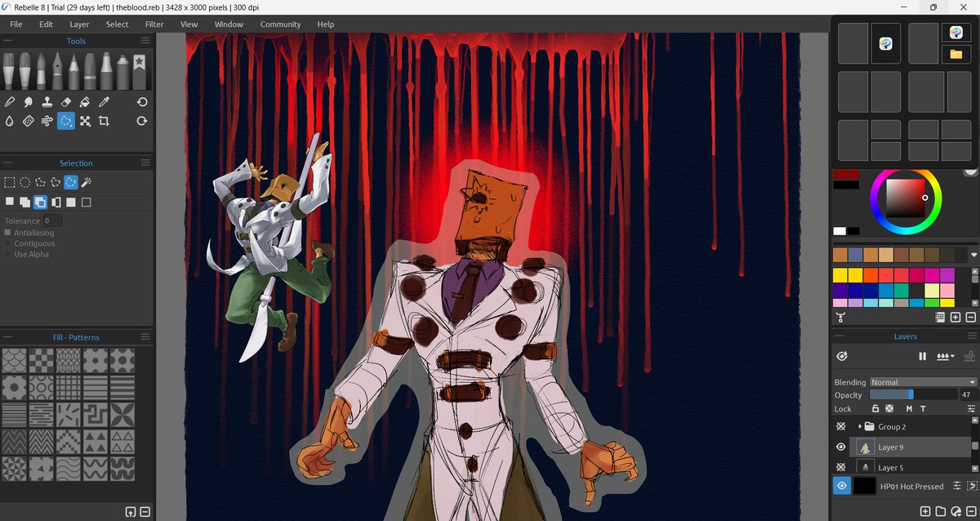Select the Crop canvas tool
980x521 pixels.
[x=104, y=121]
